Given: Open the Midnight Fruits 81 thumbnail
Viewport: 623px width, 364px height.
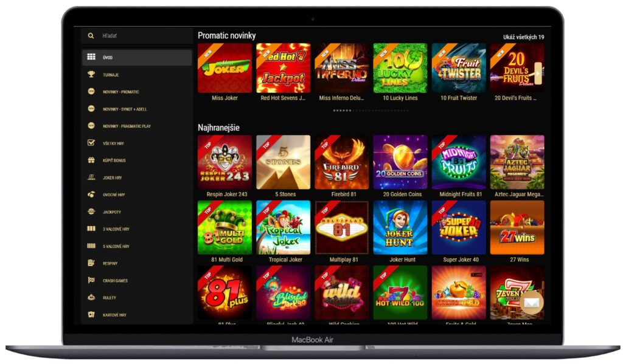Looking at the screenshot, I should click(x=459, y=162).
